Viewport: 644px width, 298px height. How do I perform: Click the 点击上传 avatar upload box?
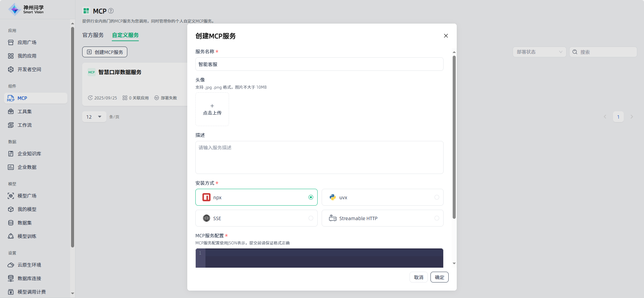coord(212,109)
